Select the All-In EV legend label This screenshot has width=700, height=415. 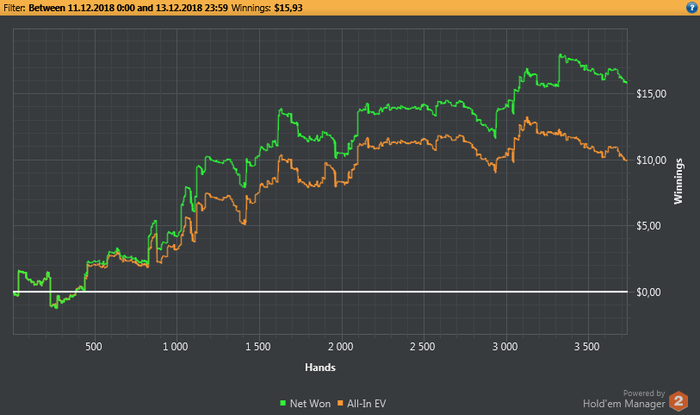pos(367,403)
